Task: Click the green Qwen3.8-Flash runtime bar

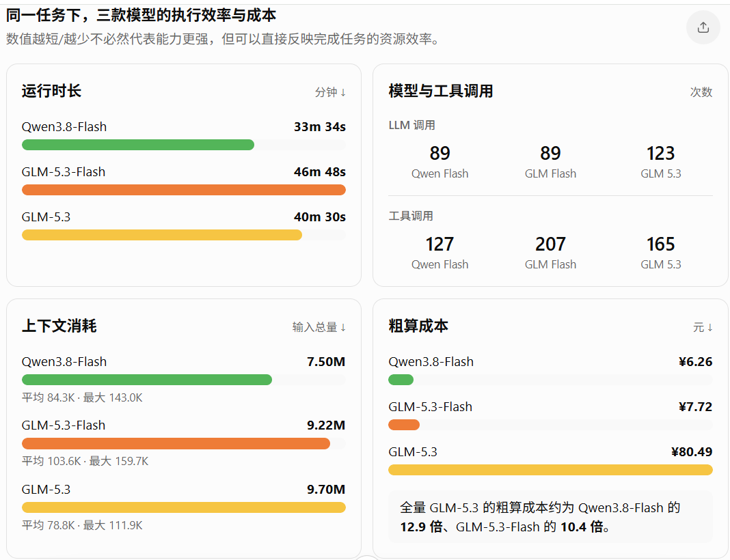Action: [138, 145]
